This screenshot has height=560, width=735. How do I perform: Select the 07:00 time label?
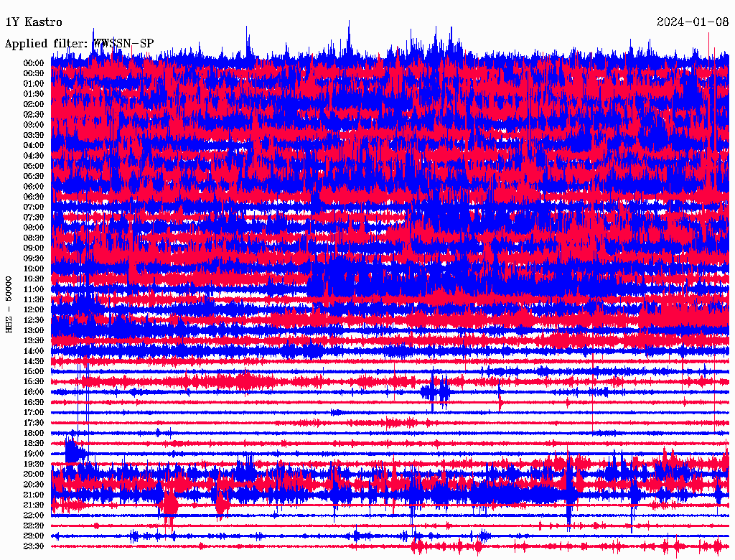(x=34, y=207)
